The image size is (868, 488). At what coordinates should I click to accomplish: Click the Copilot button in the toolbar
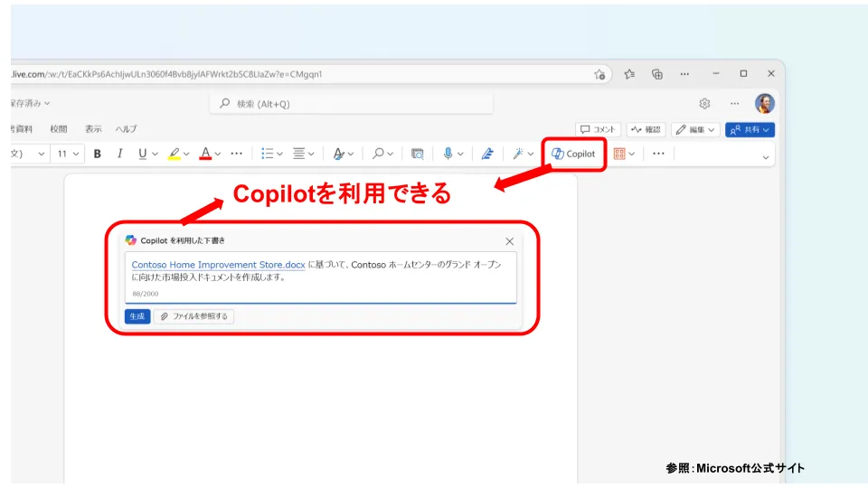click(574, 154)
